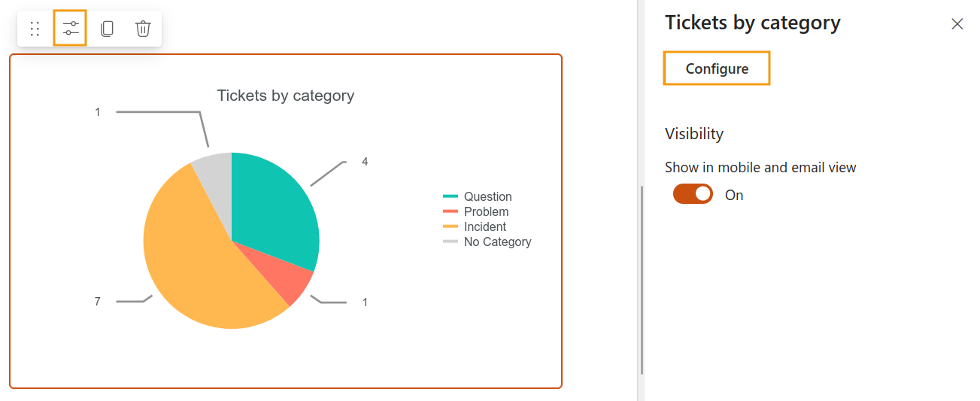This screenshot has width=980, height=401.
Task: Click the Configure button
Action: click(717, 68)
